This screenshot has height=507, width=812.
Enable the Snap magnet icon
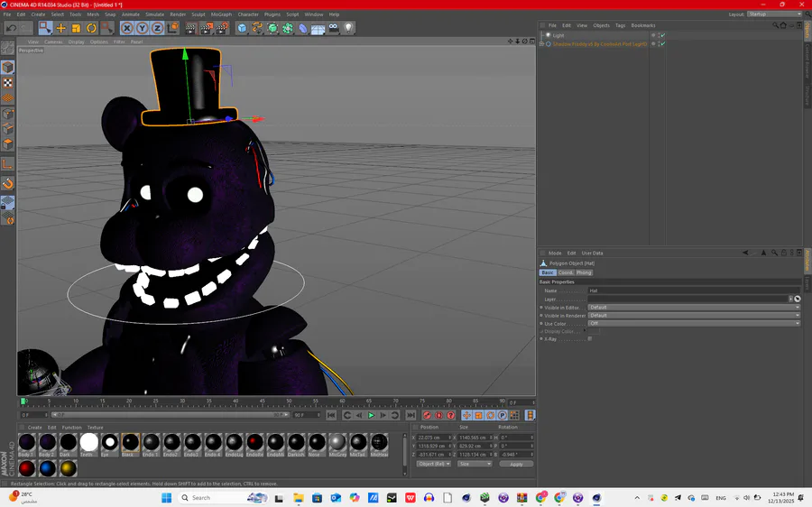(8, 184)
